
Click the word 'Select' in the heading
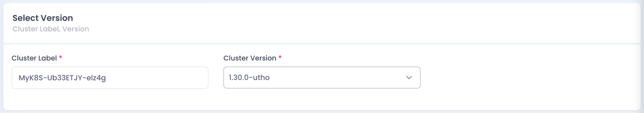point(26,18)
